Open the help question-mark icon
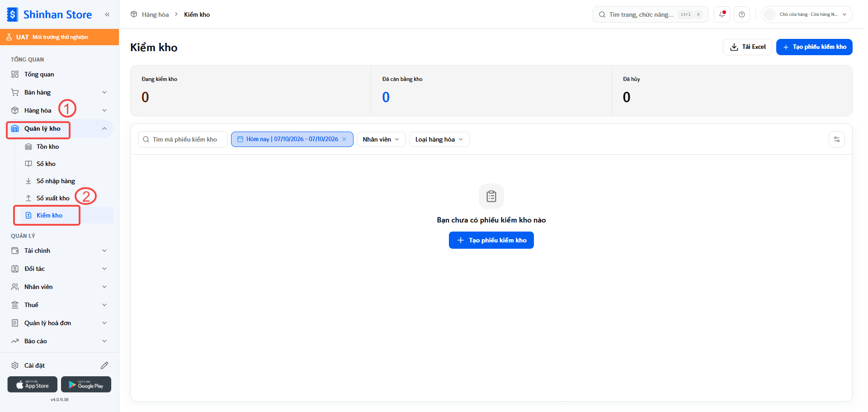 (x=742, y=14)
